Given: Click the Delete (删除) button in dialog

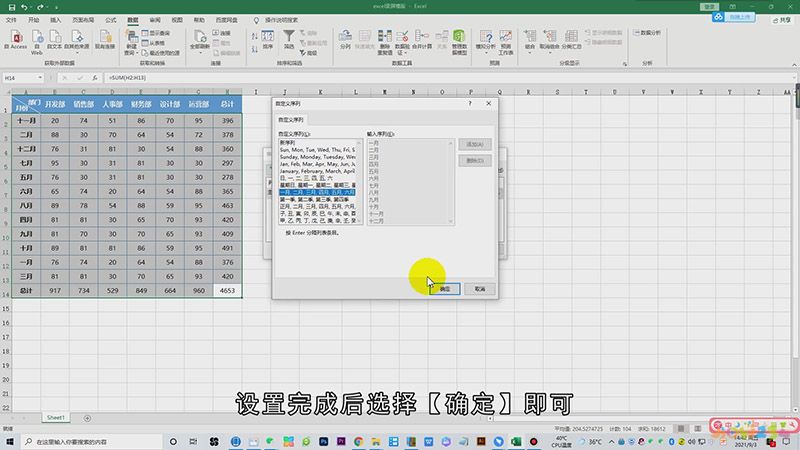Looking at the screenshot, I should [x=474, y=161].
